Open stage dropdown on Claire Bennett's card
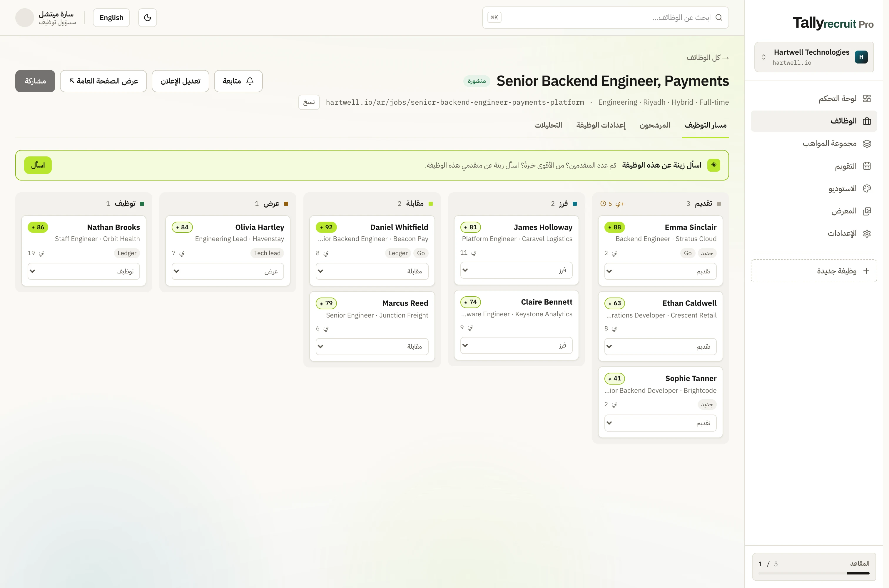 (516, 345)
